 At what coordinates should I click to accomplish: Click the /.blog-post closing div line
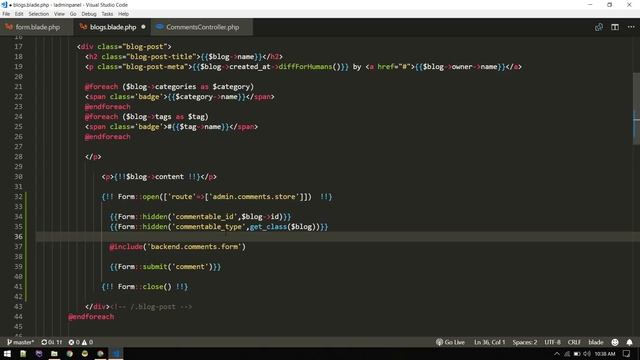tap(138, 307)
